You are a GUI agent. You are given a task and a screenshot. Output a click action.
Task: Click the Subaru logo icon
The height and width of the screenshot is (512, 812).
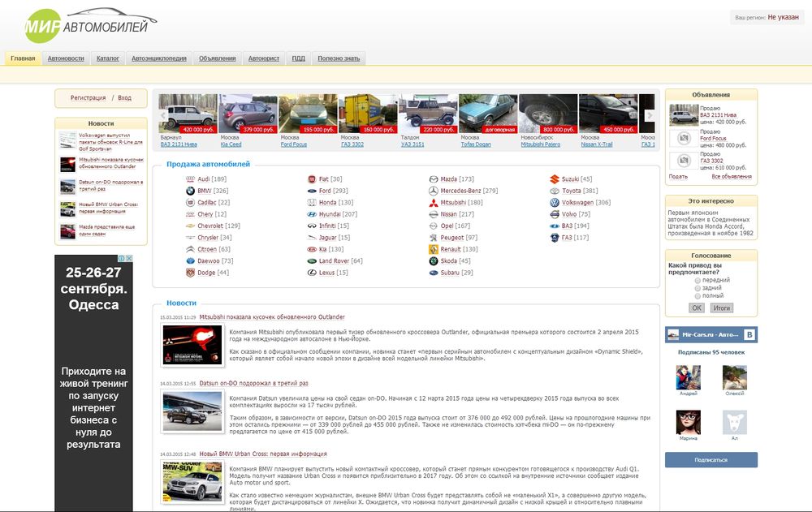click(x=434, y=273)
